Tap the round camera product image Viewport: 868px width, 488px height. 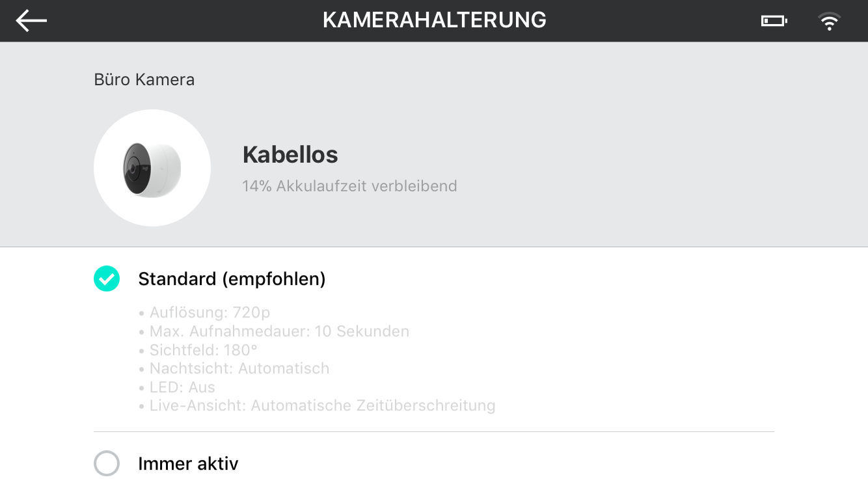tap(152, 168)
